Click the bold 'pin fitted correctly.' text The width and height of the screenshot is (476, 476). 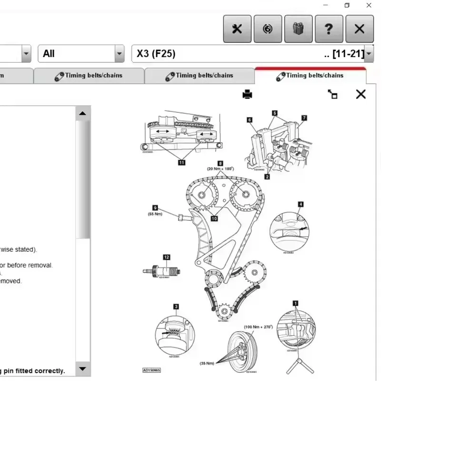34,371
